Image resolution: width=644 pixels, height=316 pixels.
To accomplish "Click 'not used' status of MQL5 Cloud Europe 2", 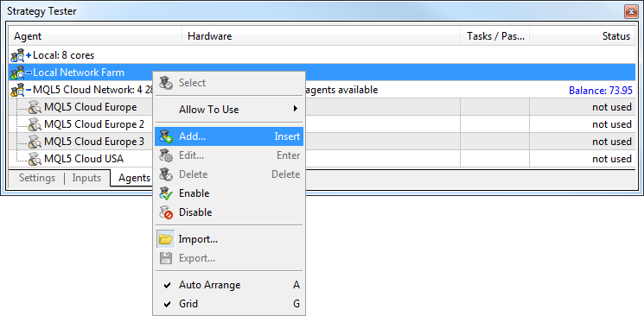I will point(611,124).
